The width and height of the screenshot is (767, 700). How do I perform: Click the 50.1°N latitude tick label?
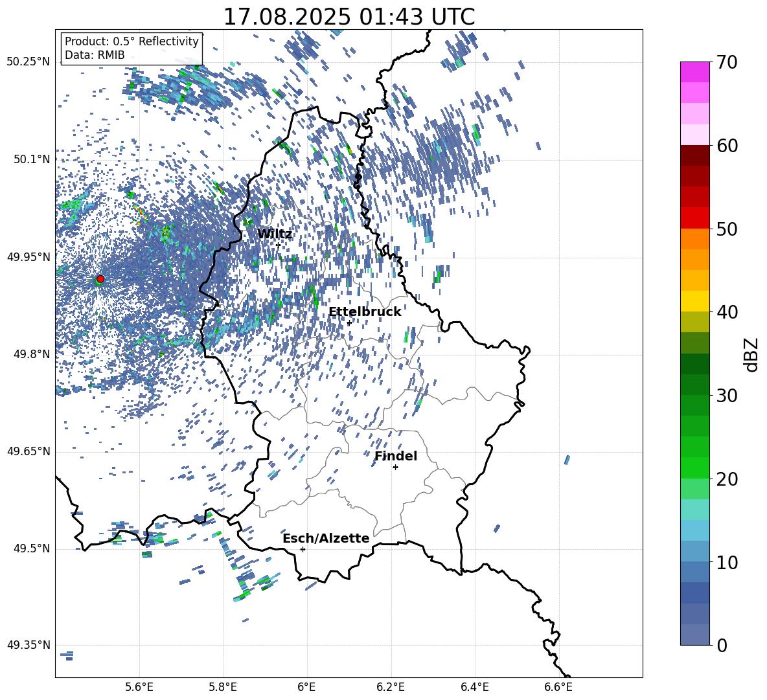[x=31, y=159]
